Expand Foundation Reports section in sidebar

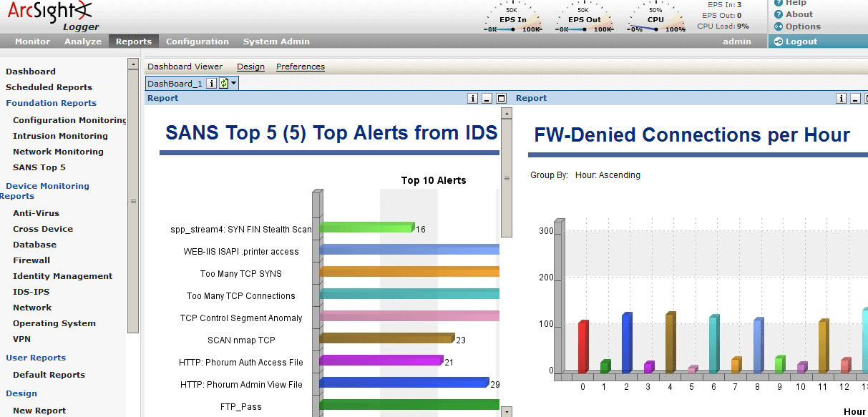pyautogui.click(x=51, y=103)
